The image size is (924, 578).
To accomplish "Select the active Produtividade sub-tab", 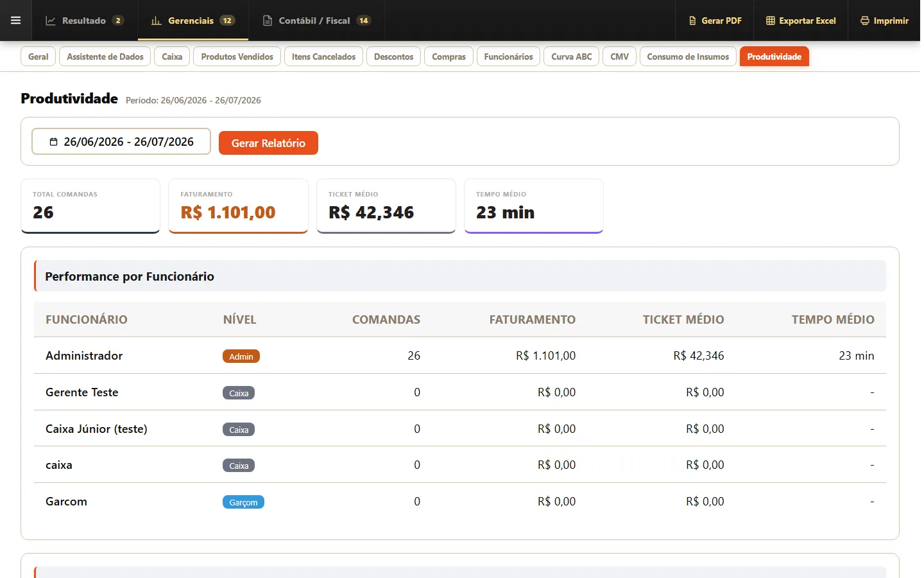I will [x=774, y=57].
